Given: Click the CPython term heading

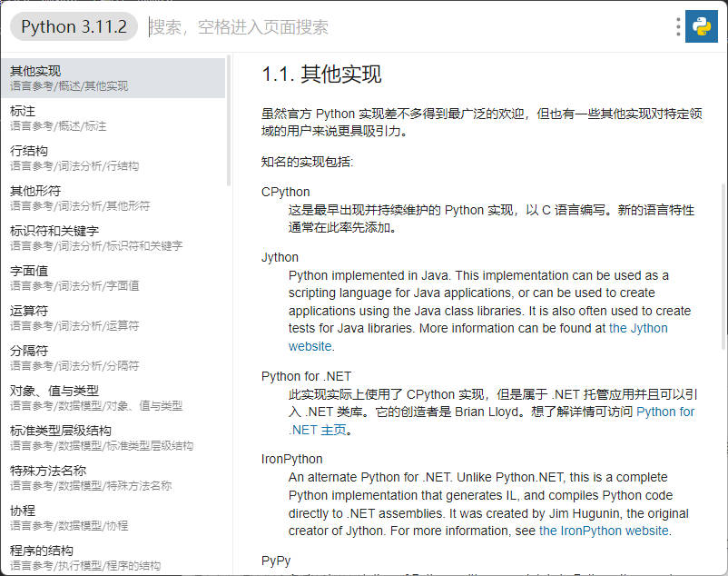Looking at the screenshot, I should coord(286,192).
